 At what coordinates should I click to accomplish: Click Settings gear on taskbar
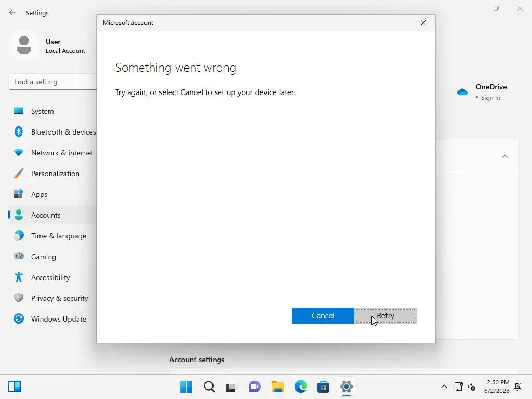pyautogui.click(x=347, y=387)
